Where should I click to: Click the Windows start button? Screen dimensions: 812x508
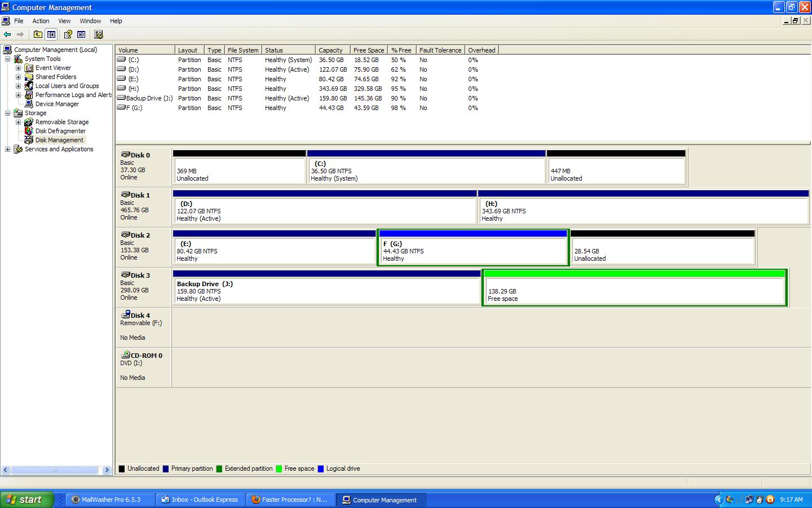click(x=27, y=500)
